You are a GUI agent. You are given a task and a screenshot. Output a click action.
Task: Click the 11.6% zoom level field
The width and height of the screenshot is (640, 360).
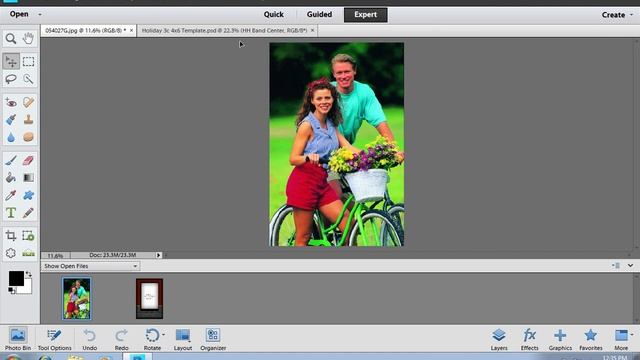[x=56, y=256]
